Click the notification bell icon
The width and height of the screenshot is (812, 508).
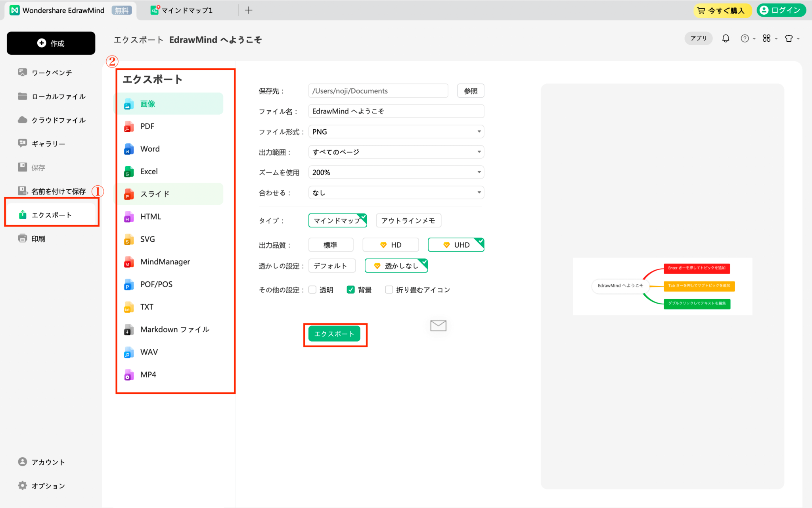coord(726,38)
